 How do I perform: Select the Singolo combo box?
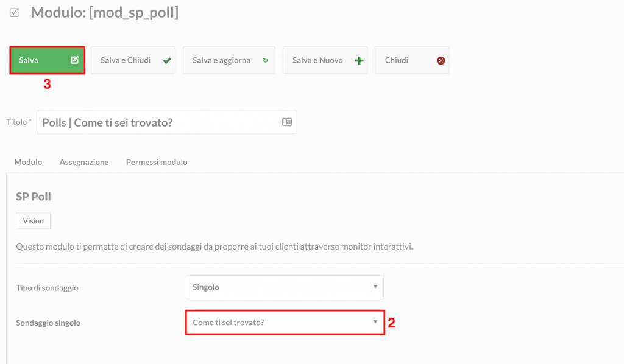click(x=285, y=287)
